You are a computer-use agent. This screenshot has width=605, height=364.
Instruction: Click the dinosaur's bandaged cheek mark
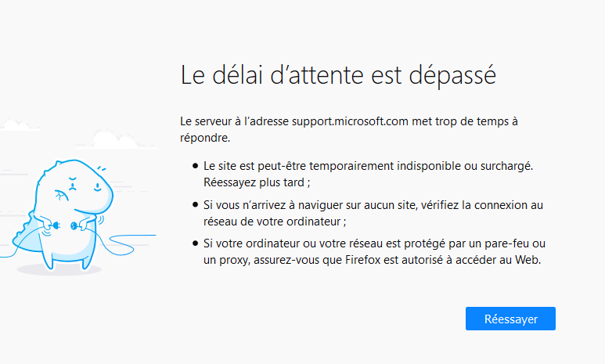tap(61, 196)
